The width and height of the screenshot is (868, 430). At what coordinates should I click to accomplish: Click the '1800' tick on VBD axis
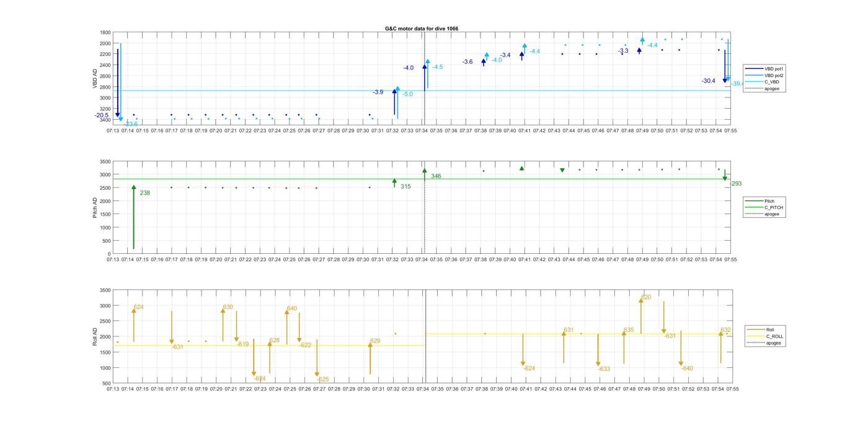pos(105,32)
